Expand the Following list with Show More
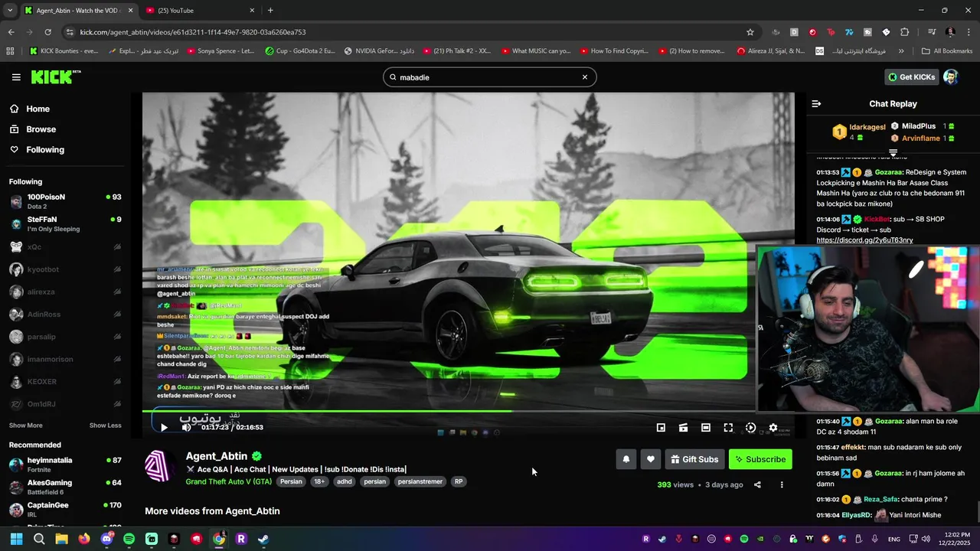980x551 pixels. tap(26, 425)
